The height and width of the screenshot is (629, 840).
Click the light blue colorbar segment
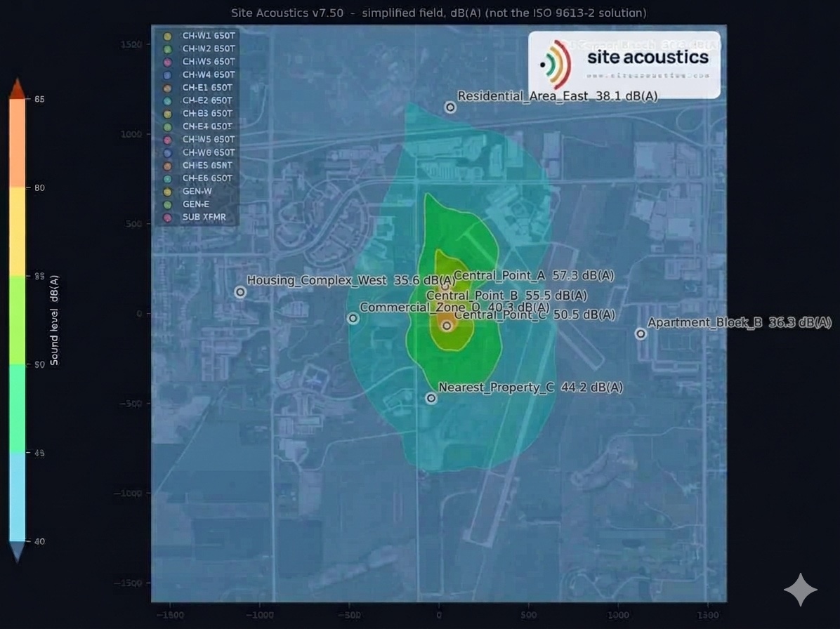pyautogui.click(x=17, y=497)
